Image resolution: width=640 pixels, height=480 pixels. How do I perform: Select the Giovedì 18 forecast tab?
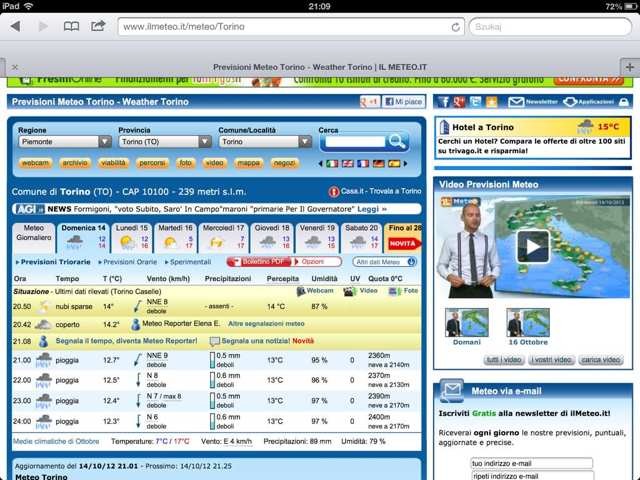(272, 238)
